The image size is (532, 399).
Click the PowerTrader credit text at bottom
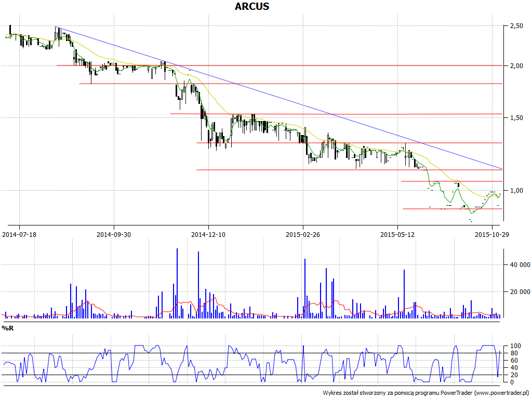[425, 393]
